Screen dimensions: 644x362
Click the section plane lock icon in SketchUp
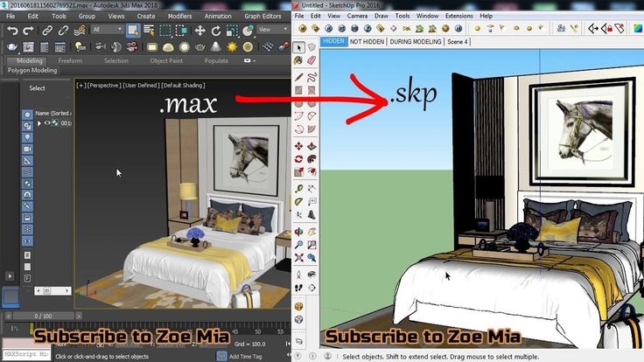[606, 28]
